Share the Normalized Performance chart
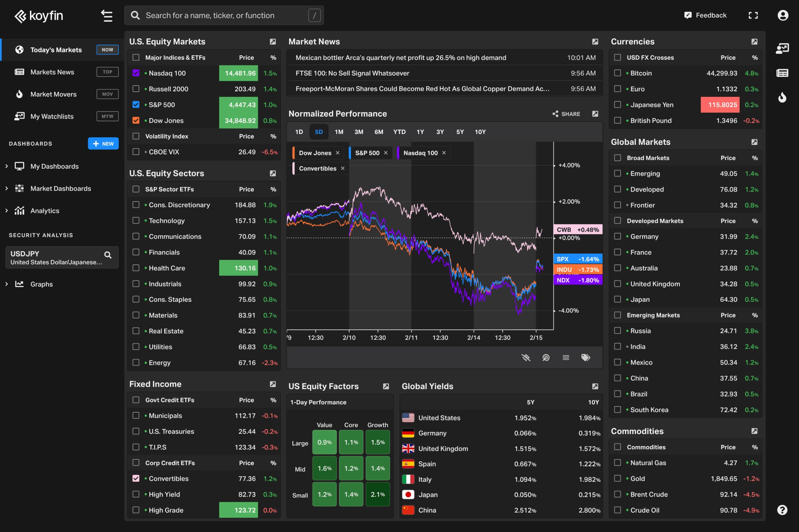 point(566,114)
